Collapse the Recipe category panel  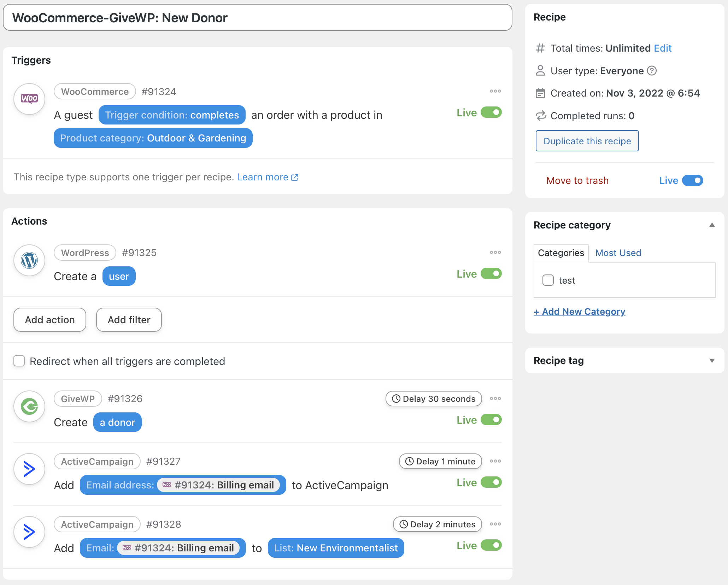click(712, 225)
